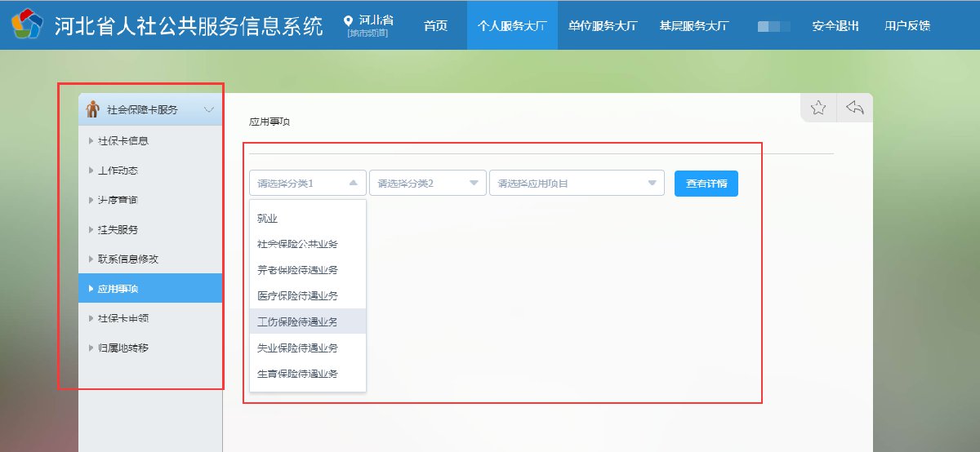The height and width of the screenshot is (452, 980).
Task: Open 用户反馈 in the top bar
Action: pos(906,25)
